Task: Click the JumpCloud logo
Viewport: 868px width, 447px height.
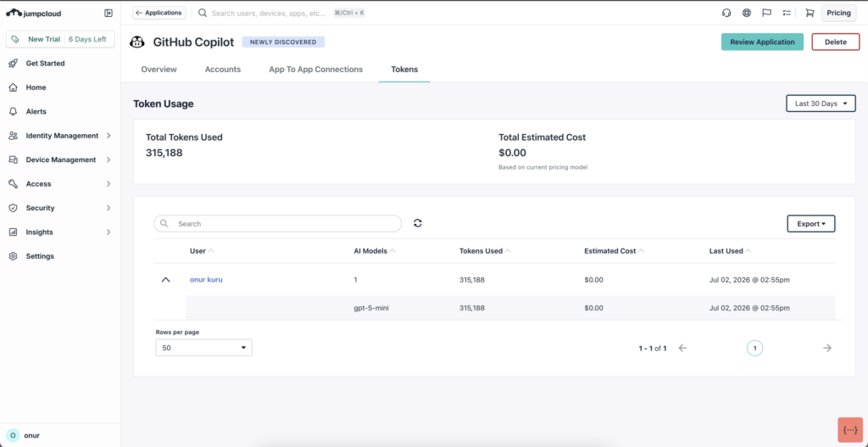Action: [x=33, y=13]
